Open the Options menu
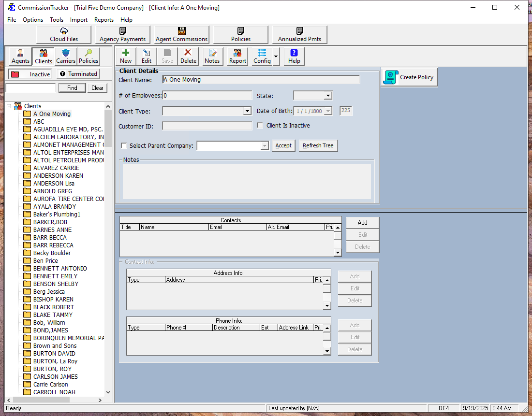This screenshot has width=532, height=416. 33,20
